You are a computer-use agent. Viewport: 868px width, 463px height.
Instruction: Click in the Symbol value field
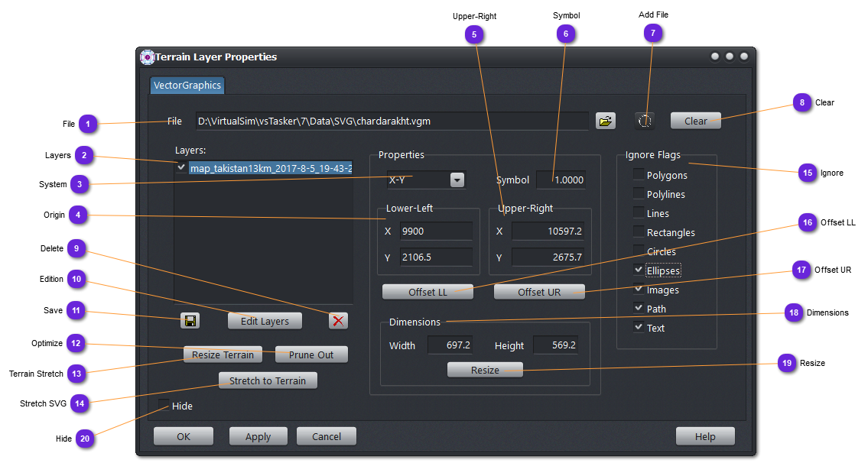click(x=561, y=180)
